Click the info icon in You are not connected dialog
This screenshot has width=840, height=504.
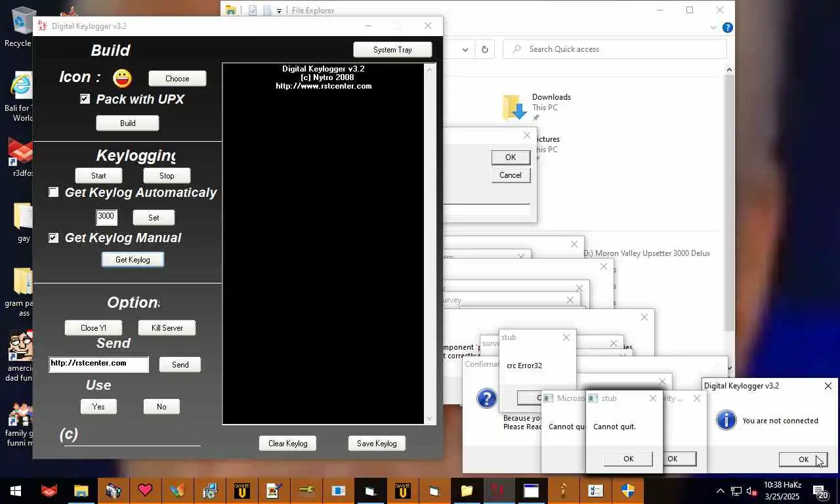pos(726,420)
